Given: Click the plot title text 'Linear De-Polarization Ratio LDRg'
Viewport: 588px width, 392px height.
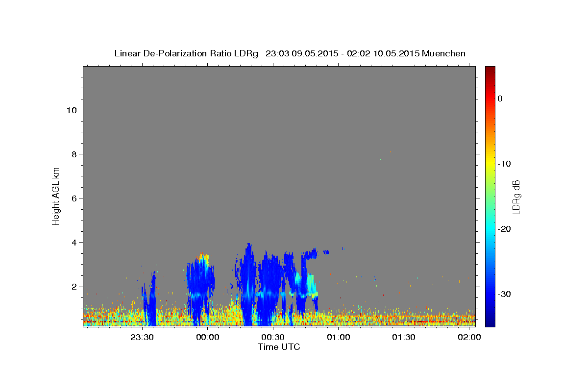Looking at the screenshot, I should (x=186, y=53).
